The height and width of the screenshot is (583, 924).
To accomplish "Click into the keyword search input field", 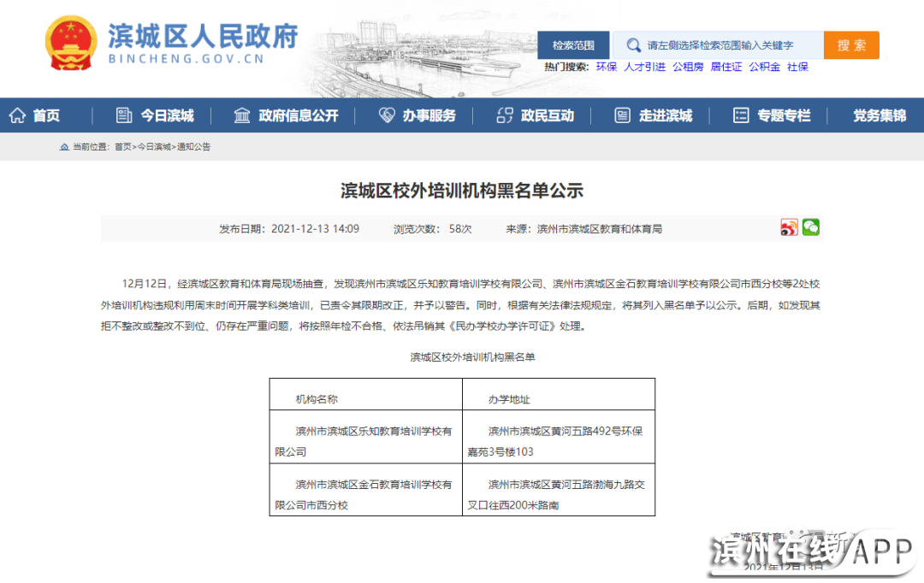I will [727, 45].
